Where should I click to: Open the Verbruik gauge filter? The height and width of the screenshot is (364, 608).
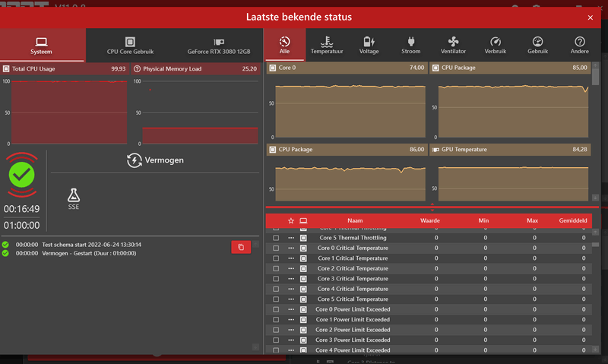[x=495, y=45]
